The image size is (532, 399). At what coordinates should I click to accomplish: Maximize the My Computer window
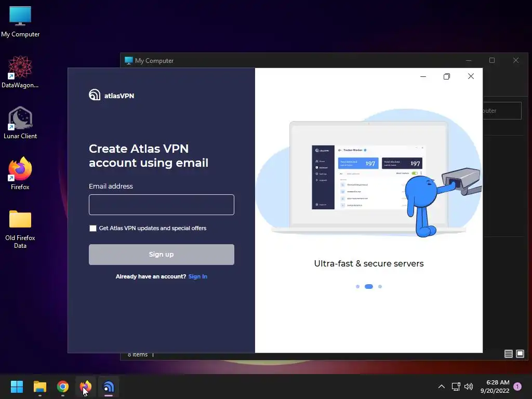pos(492,60)
